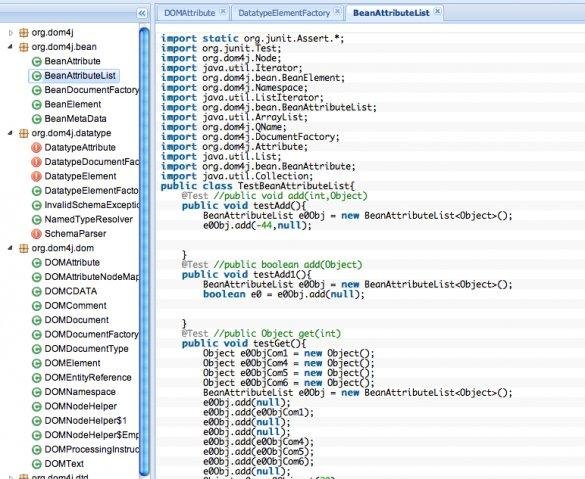Open DatatypeElement class

[x=80, y=176]
